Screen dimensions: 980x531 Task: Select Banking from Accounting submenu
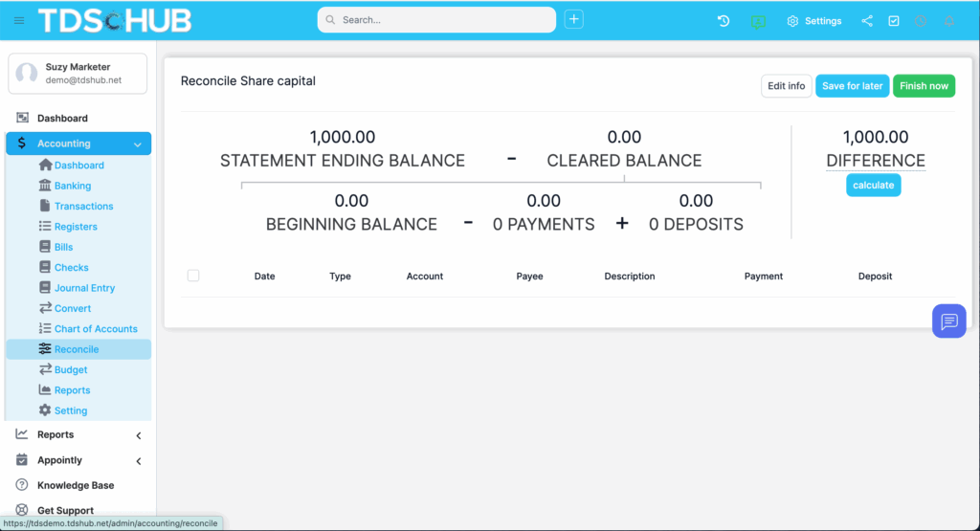point(73,186)
